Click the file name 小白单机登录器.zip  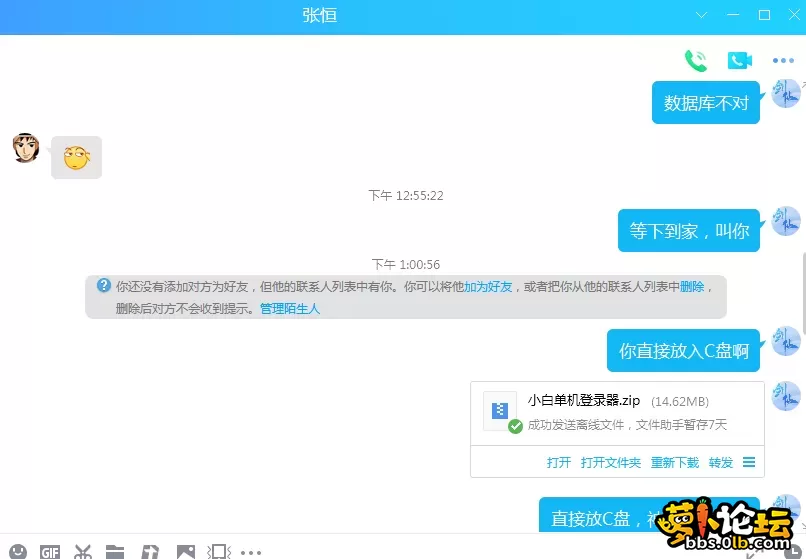(583, 400)
